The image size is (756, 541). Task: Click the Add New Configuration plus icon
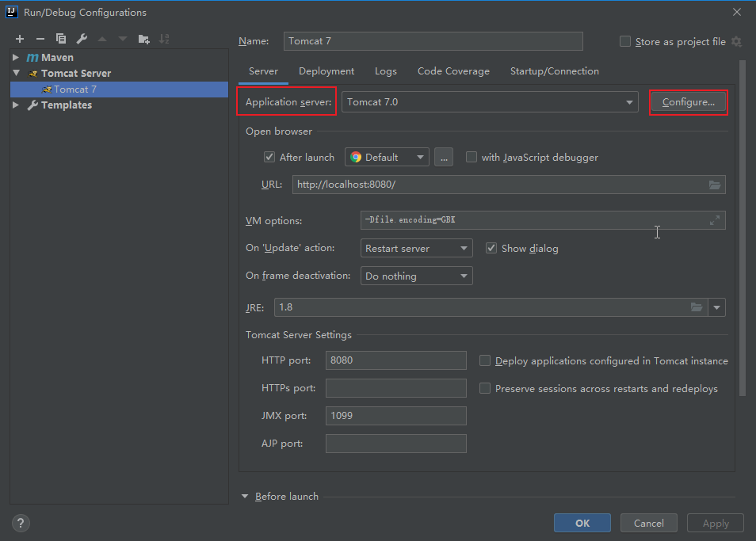click(x=20, y=39)
